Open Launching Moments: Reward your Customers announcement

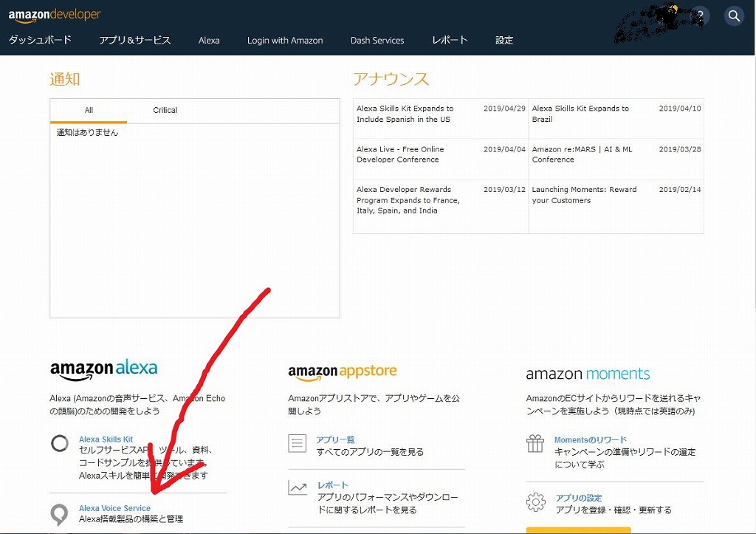tap(585, 195)
